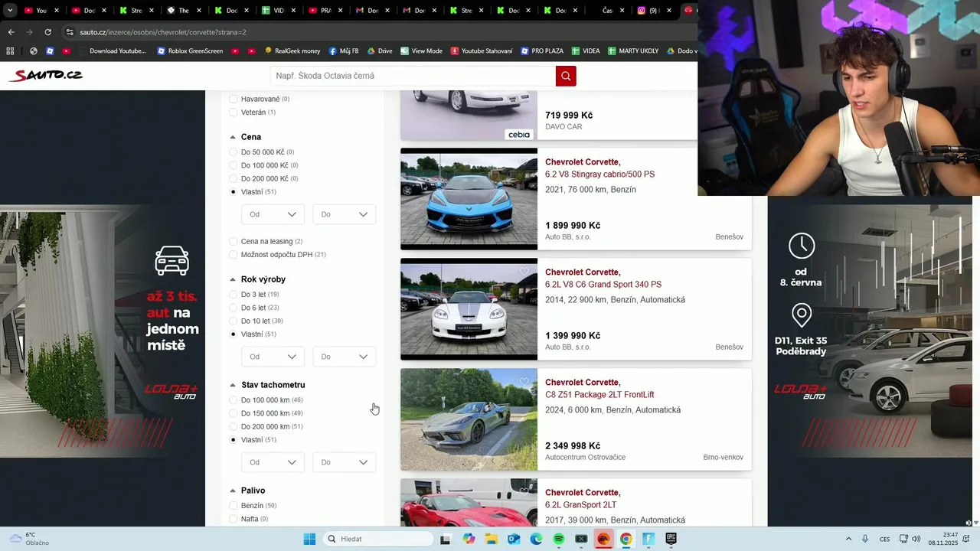Open File Explorer from the taskbar
980x551 pixels.
[491, 539]
